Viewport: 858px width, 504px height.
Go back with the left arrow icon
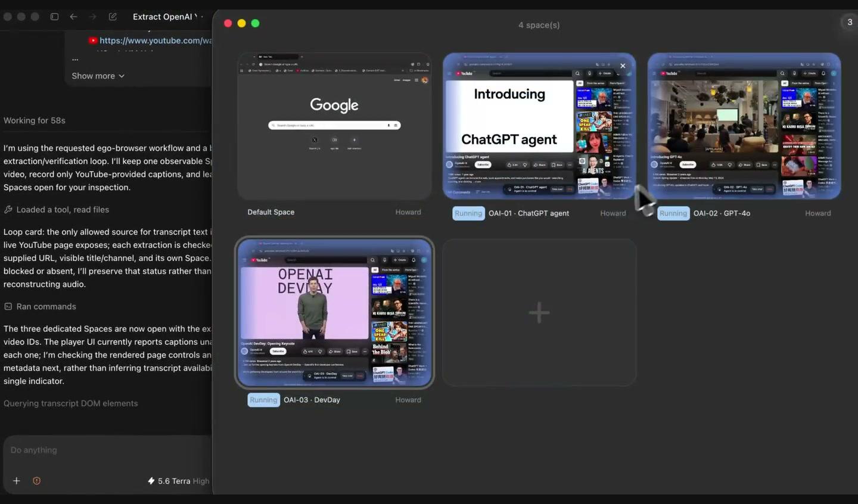pos(73,17)
